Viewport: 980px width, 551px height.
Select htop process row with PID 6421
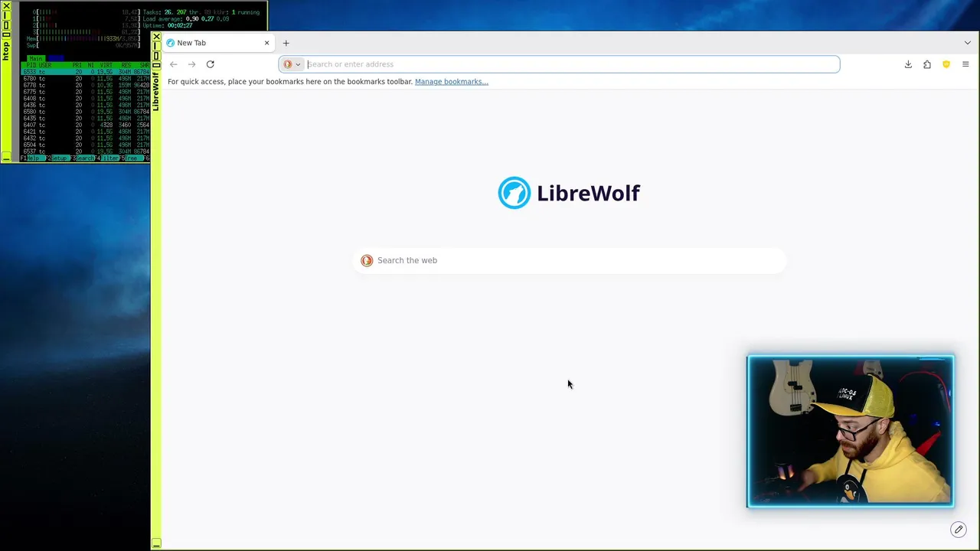coord(86,132)
